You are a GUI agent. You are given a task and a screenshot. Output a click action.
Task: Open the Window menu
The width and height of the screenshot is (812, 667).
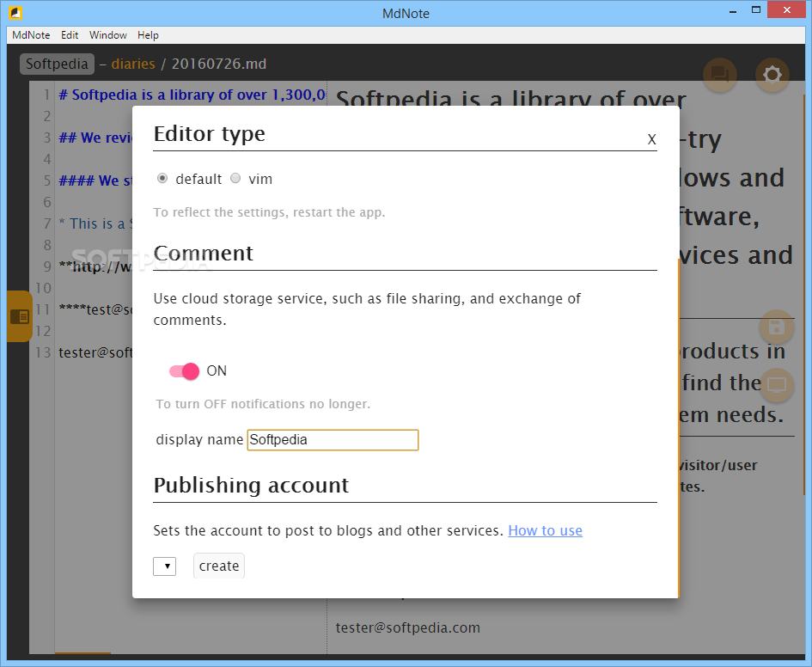pyautogui.click(x=107, y=35)
